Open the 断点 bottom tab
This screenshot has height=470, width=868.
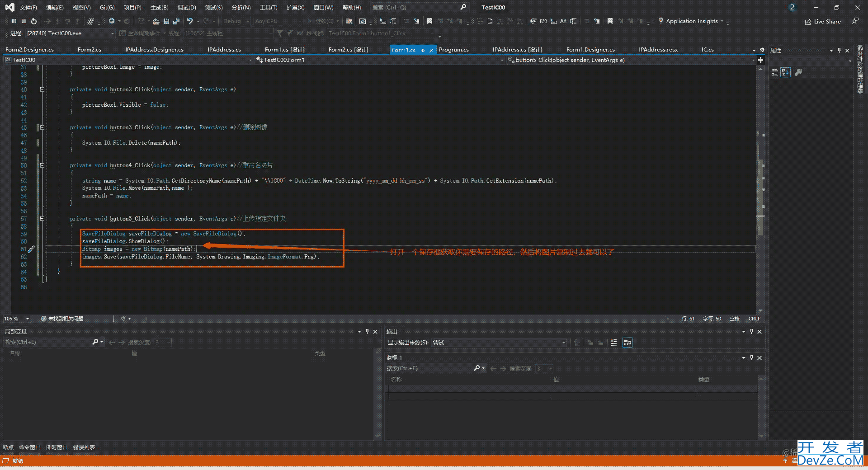pos(8,447)
